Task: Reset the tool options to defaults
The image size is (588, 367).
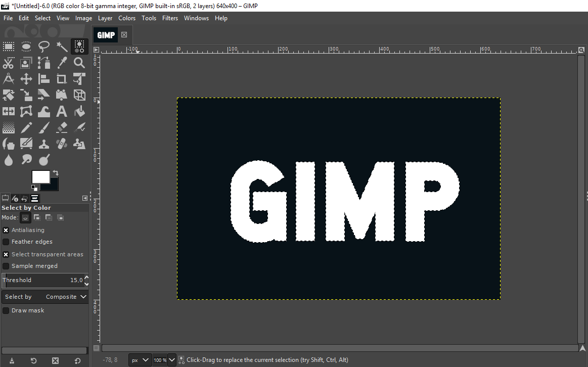Action: click(76, 360)
